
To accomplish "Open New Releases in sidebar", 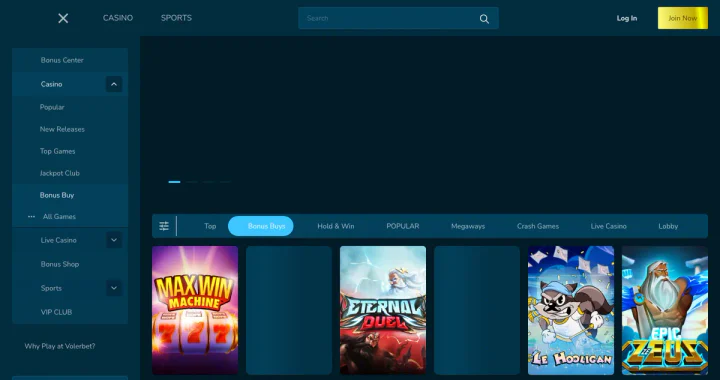I will [x=62, y=129].
